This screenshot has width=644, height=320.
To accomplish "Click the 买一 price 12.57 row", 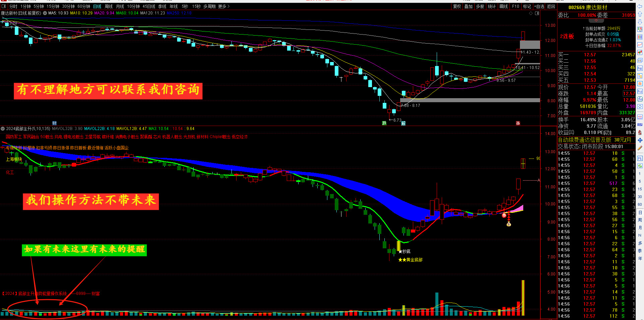I will tap(596, 55).
